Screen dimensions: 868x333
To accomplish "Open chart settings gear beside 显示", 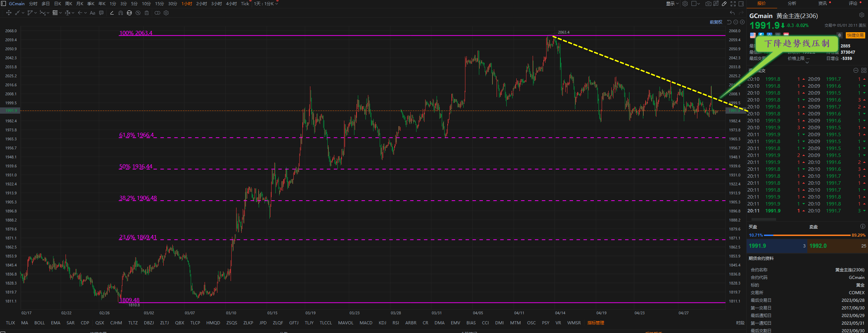I will point(685,4).
